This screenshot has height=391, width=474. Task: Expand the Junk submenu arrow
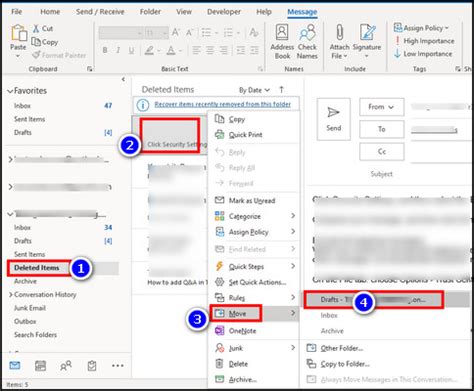(x=293, y=348)
